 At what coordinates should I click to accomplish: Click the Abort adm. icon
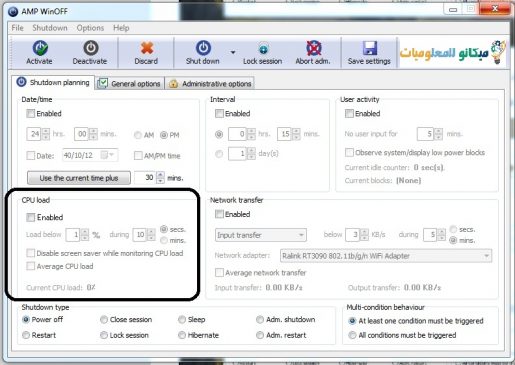pyautogui.click(x=314, y=48)
